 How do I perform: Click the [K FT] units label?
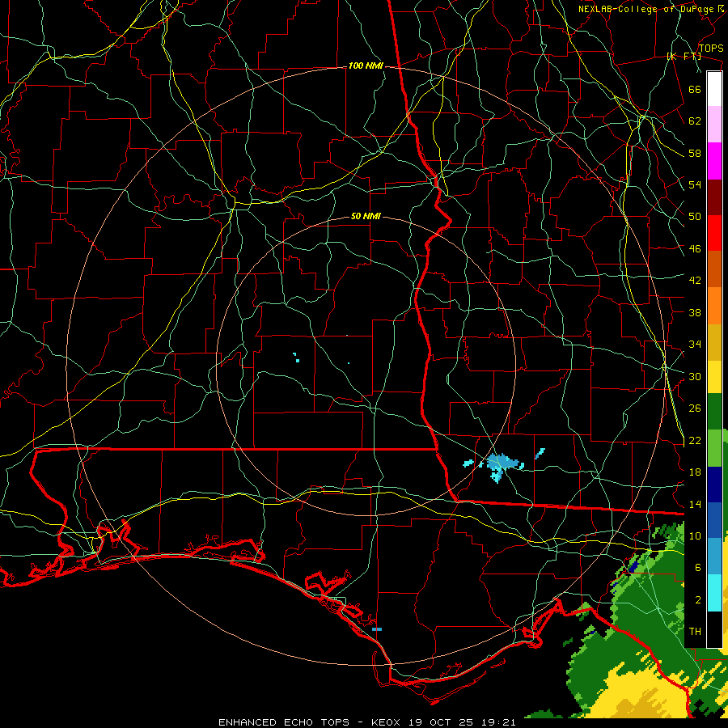[x=684, y=56]
